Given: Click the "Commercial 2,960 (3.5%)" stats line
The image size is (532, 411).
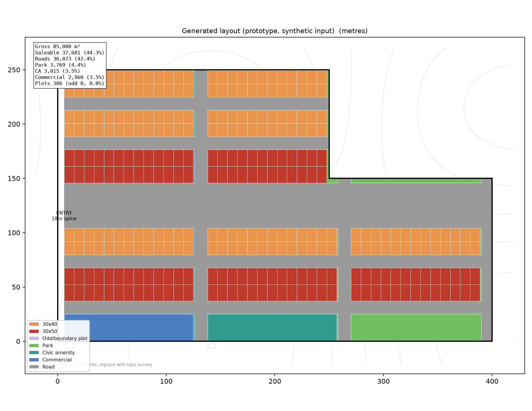Looking at the screenshot, I should (70, 77).
